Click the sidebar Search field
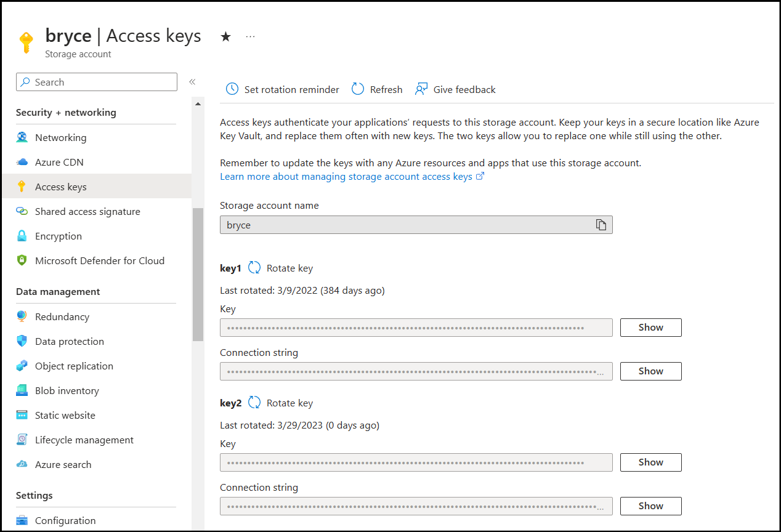 point(97,82)
